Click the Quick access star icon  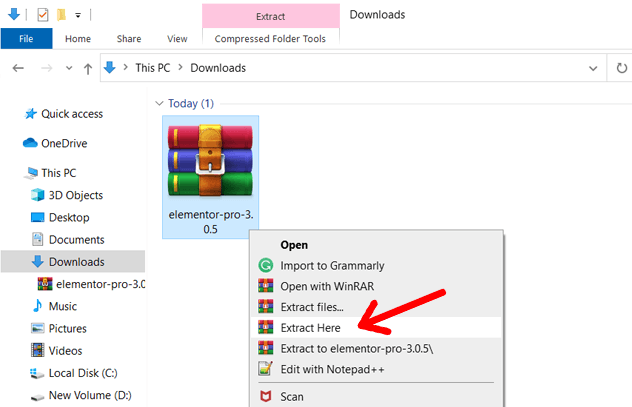(31, 114)
